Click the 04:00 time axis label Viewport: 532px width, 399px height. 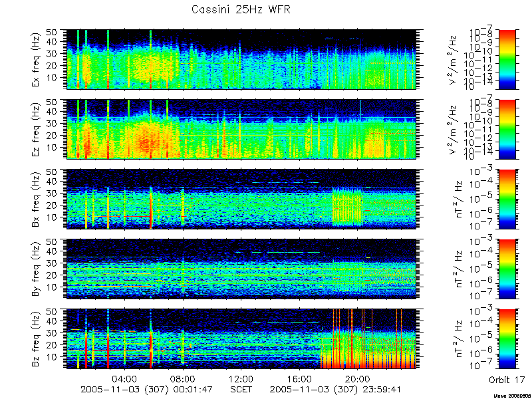pyautogui.click(x=125, y=378)
